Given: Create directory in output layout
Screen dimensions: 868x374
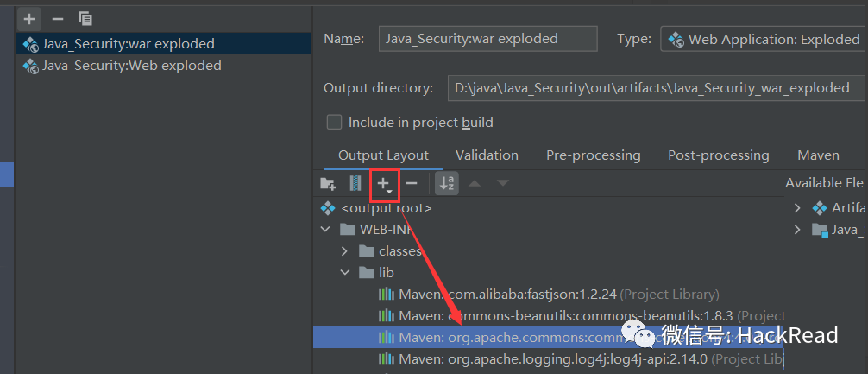Looking at the screenshot, I should [328, 183].
